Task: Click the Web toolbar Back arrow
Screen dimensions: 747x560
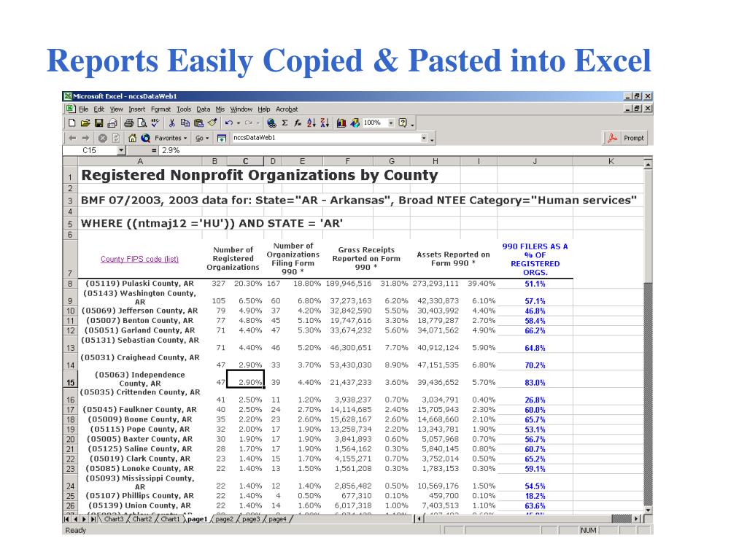Action: point(72,138)
